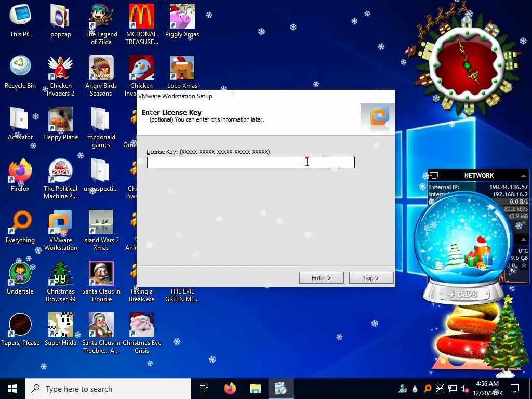Screen dimensions: 532x399
Task: Select the mcdonald games folder icon
Action: pyautogui.click(x=101, y=128)
